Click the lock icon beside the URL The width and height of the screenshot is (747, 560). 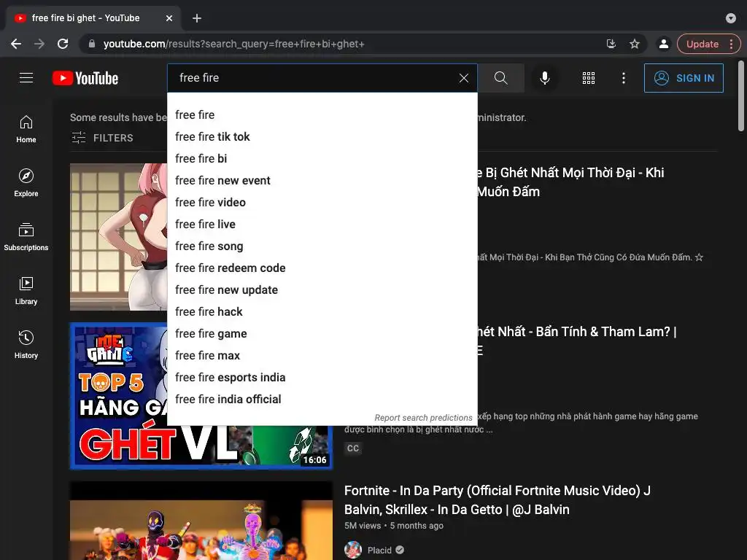pos(92,44)
